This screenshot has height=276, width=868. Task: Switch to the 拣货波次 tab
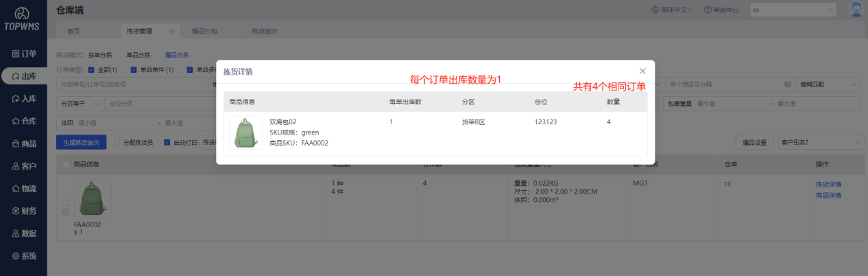point(264,31)
